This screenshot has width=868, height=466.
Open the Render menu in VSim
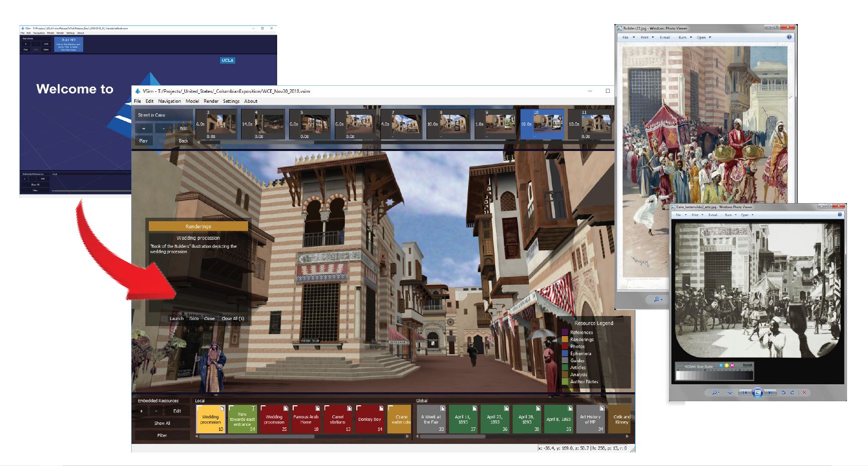(210, 101)
